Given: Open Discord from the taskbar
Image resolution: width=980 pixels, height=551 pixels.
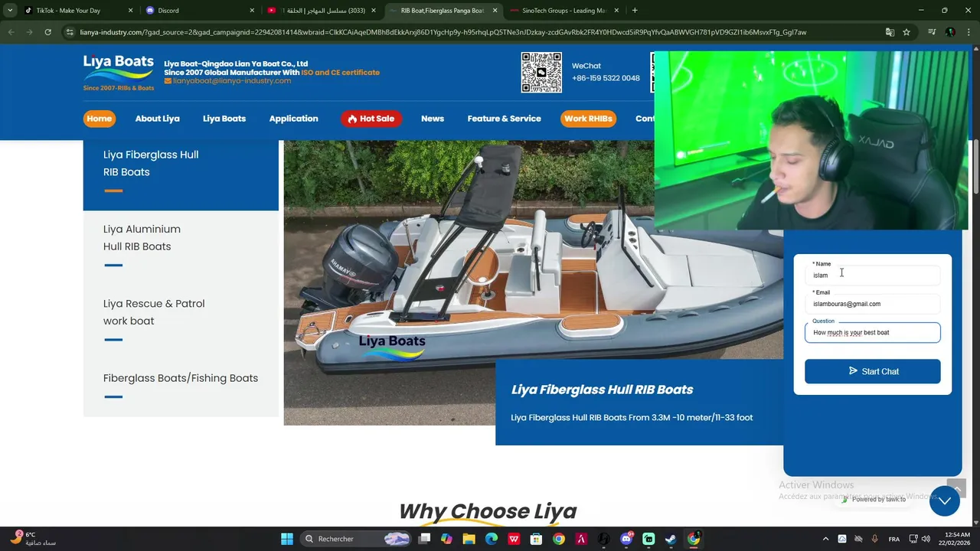Looking at the screenshot, I should (626, 539).
